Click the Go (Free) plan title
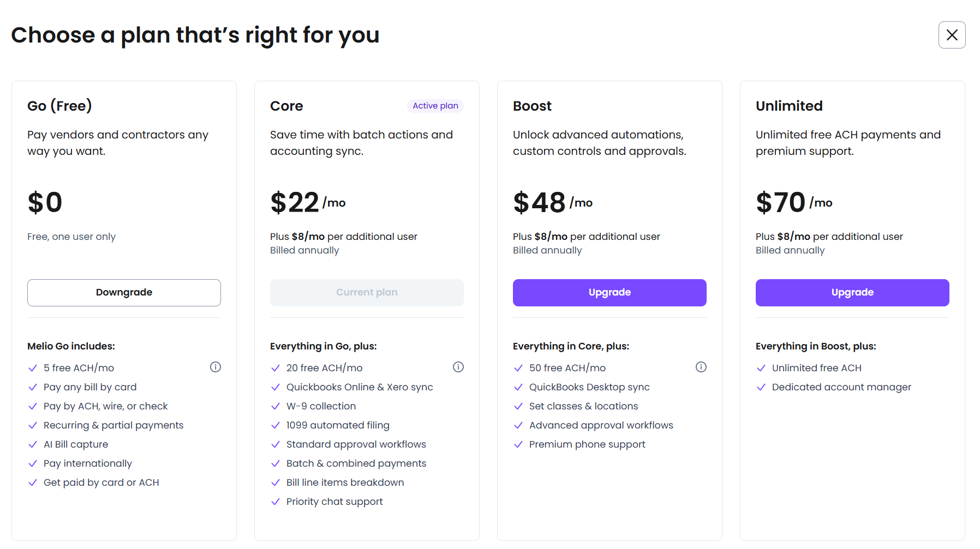 (x=59, y=106)
